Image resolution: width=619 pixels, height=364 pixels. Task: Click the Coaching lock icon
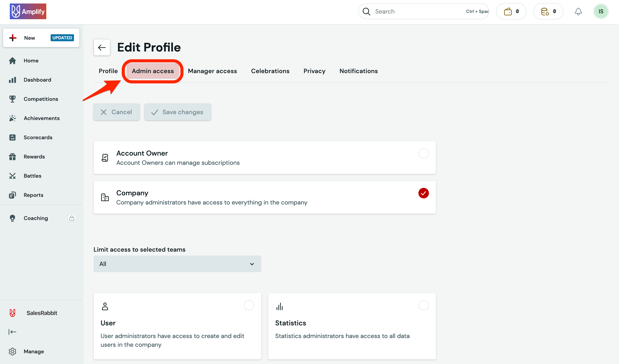point(71,218)
